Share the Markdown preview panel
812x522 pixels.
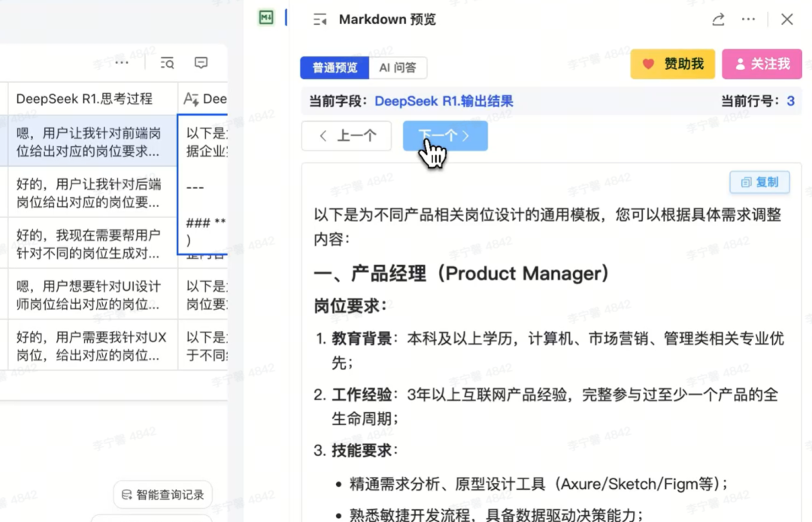pyautogui.click(x=718, y=20)
